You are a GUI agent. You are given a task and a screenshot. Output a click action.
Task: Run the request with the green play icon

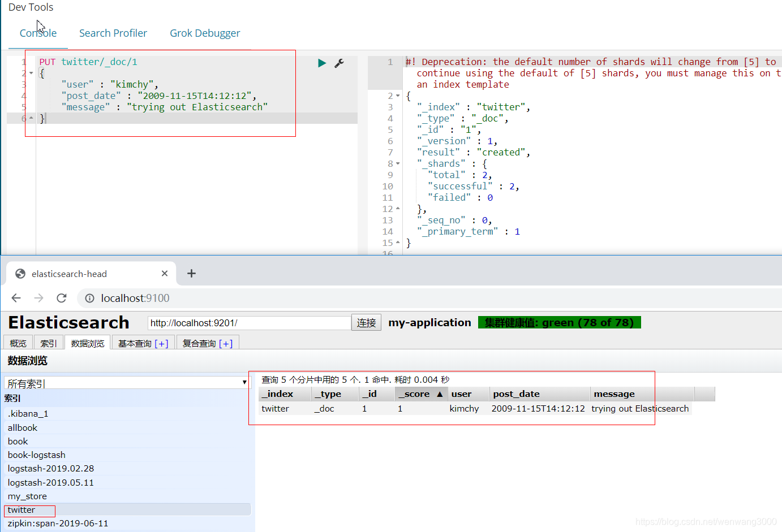pyautogui.click(x=322, y=63)
